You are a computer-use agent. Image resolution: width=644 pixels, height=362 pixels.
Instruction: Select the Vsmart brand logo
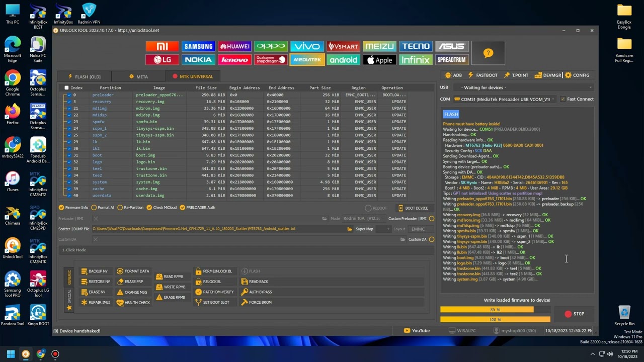click(x=343, y=46)
